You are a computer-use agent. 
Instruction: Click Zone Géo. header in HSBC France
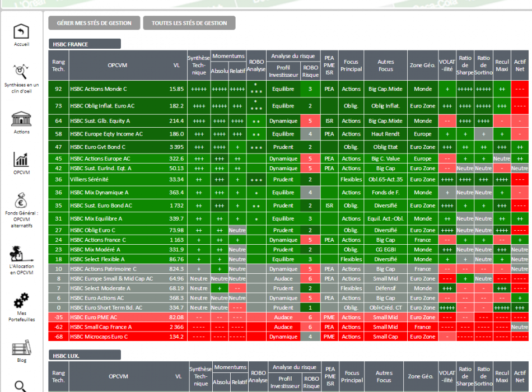tap(422, 66)
